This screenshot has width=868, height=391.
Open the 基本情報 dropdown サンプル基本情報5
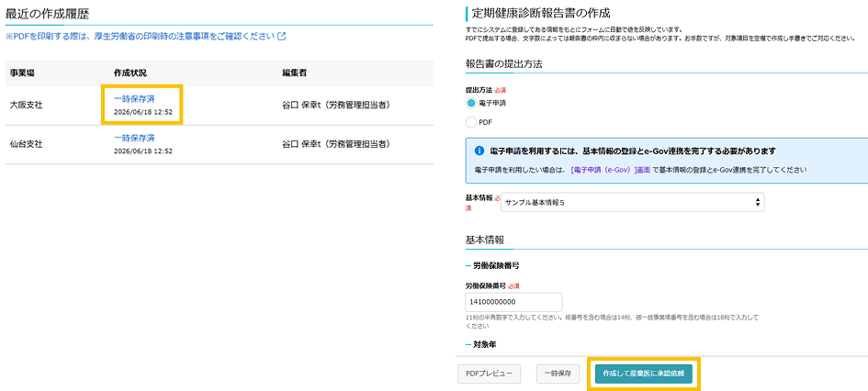click(632, 203)
